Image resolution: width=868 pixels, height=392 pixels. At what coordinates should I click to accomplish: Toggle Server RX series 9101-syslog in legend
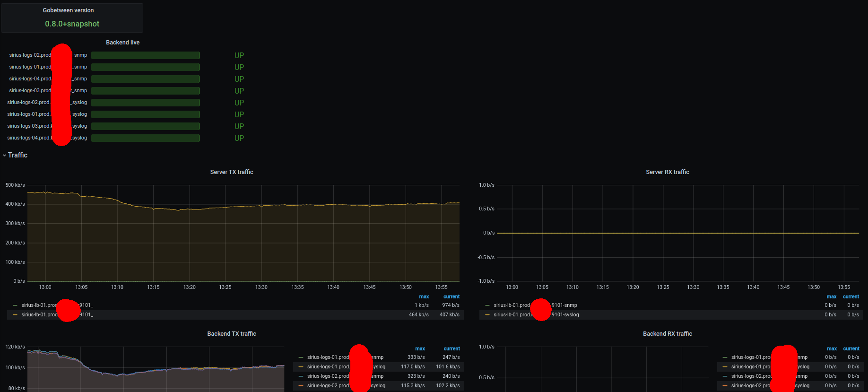coord(536,315)
